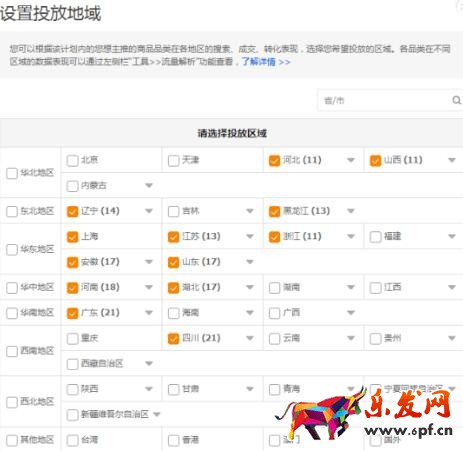Viewport: 463px width, 451px height.
Task: Uncheck the 广东 (21) checkbox
Action: click(72, 313)
